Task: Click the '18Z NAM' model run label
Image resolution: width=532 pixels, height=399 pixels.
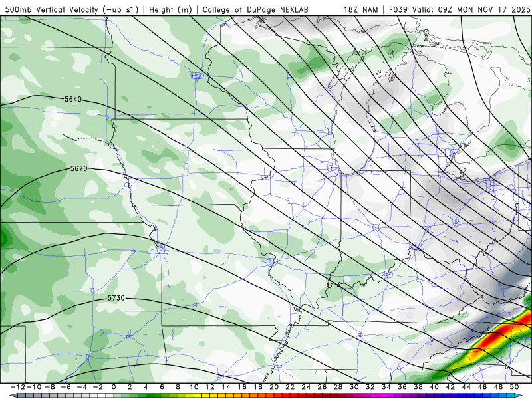Action: click(360, 9)
